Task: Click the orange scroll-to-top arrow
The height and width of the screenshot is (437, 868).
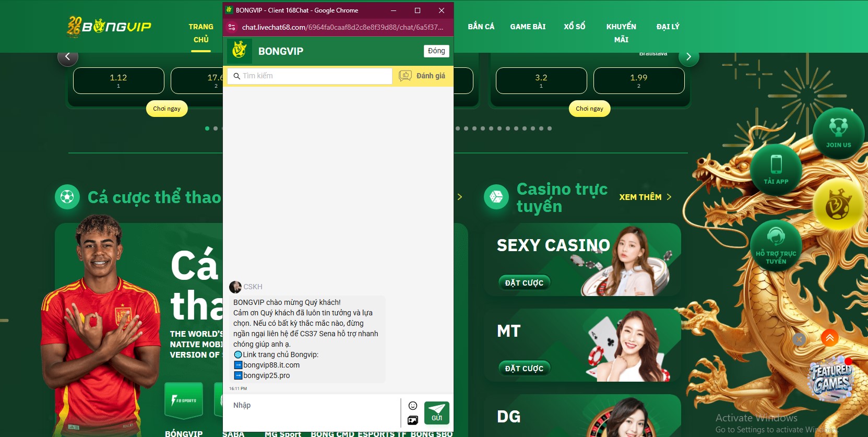Action: [x=829, y=338]
